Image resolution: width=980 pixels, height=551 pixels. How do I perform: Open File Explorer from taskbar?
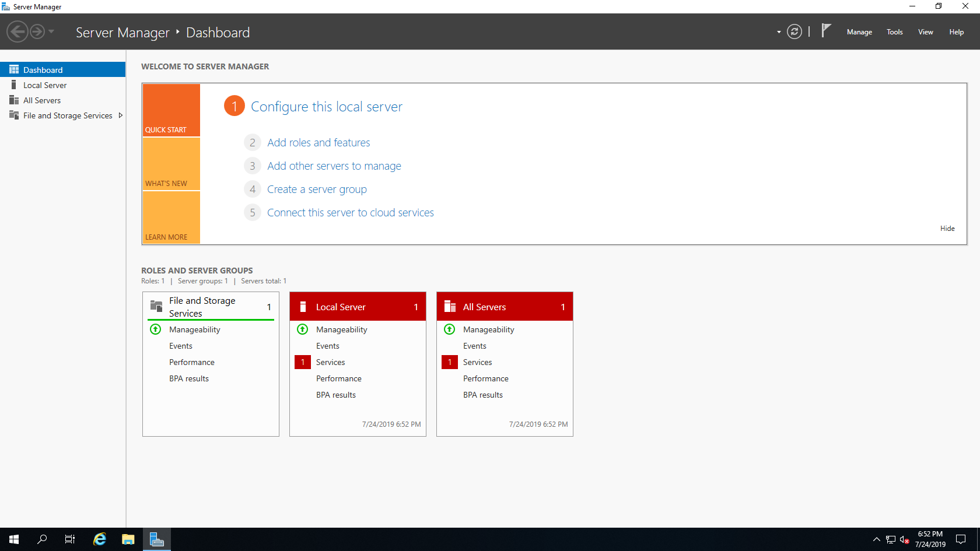click(128, 539)
